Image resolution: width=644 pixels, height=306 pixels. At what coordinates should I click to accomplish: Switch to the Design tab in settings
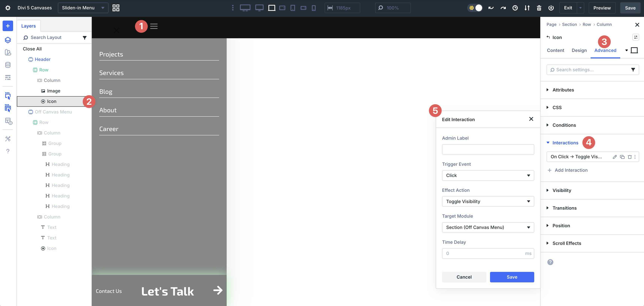pos(579,50)
